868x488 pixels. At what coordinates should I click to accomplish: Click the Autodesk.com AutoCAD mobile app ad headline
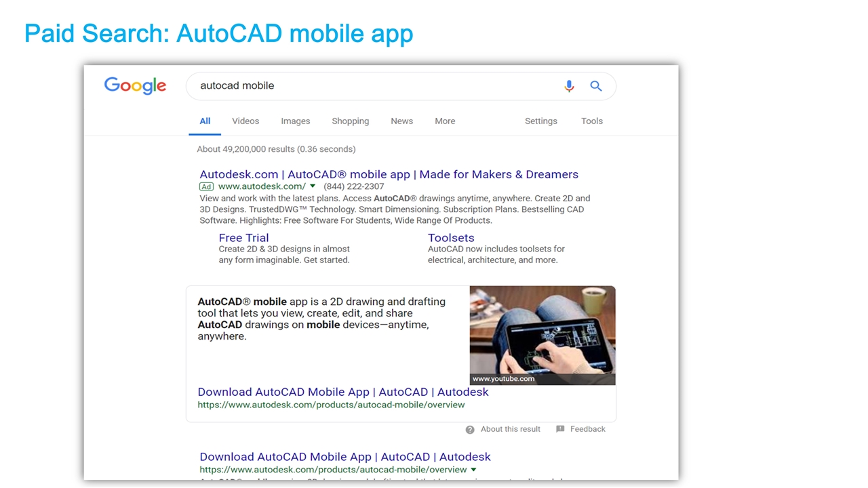[x=389, y=174]
